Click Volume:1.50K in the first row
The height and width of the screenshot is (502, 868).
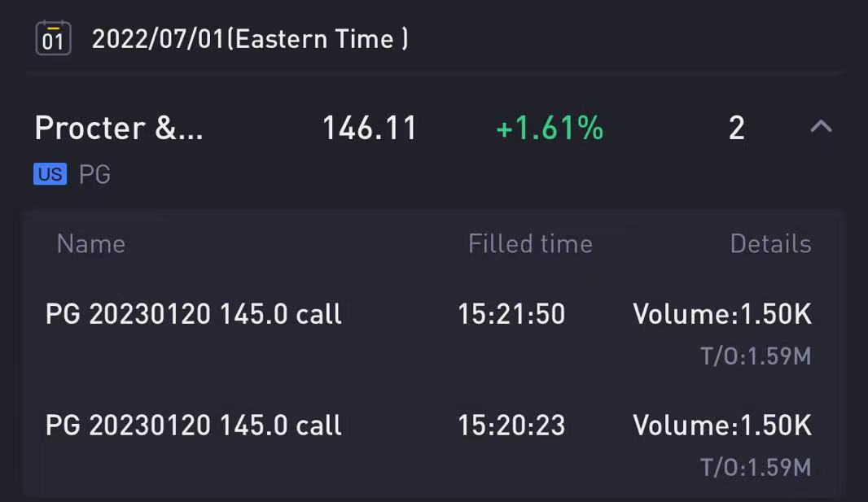click(x=722, y=314)
